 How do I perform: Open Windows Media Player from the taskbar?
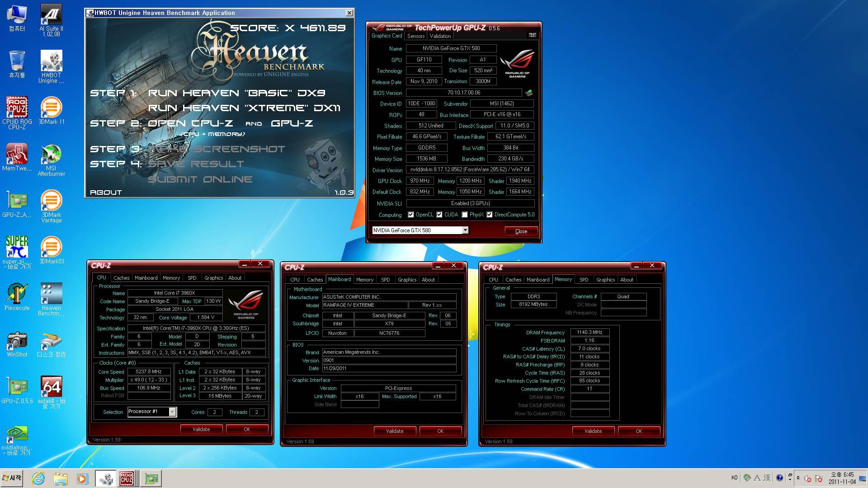pyautogui.click(x=82, y=478)
